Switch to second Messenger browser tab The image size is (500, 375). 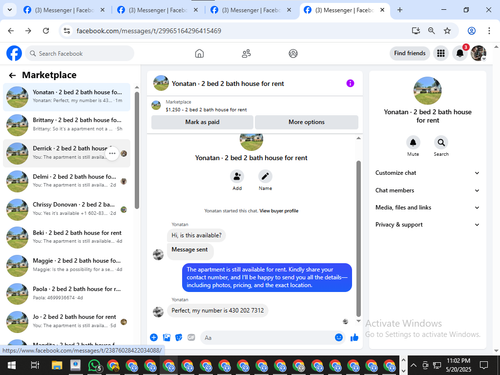157,10
